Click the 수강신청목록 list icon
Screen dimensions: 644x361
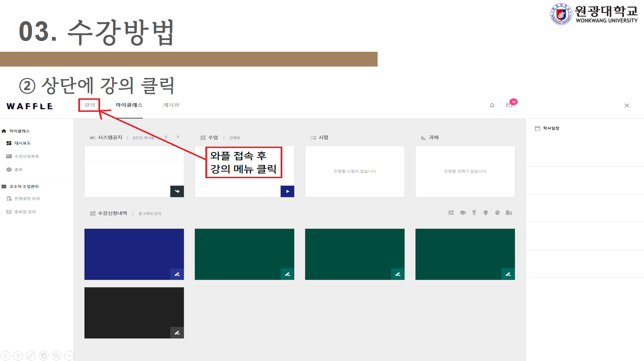point(9,156)
